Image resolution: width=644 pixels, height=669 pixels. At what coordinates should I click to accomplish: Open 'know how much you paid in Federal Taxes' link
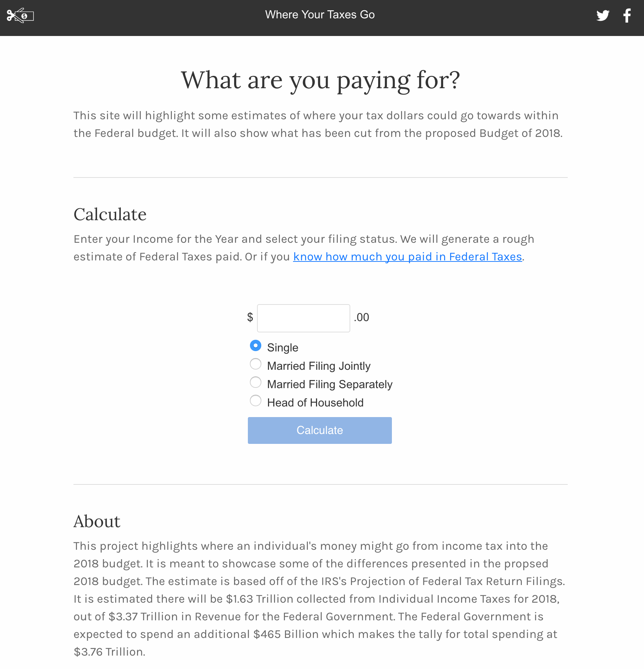pyautogui.click(x=407, y=257)
